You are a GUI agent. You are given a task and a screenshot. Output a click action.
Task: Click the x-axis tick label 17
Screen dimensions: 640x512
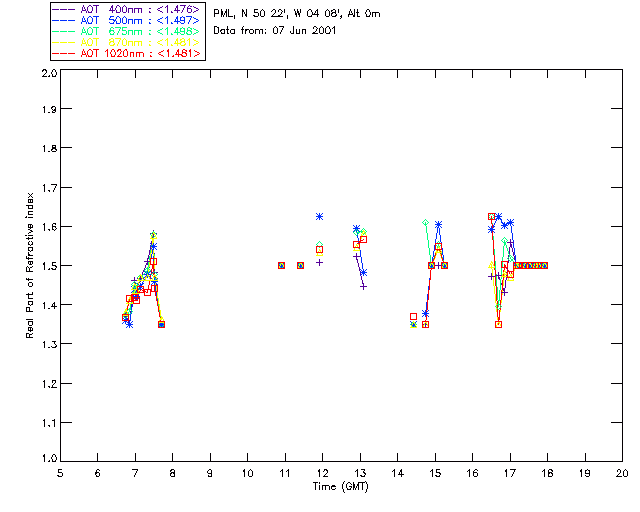coord(510,473)
